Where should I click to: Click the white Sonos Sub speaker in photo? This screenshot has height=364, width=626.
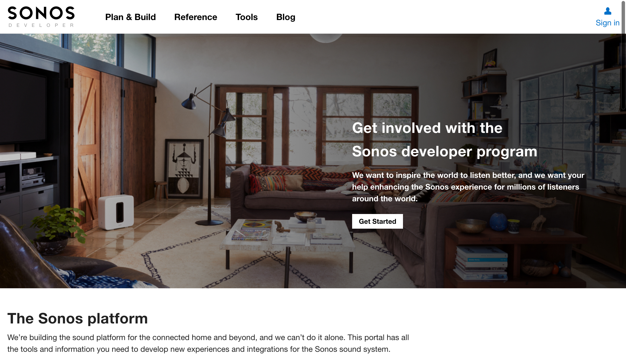click(116, 212)
